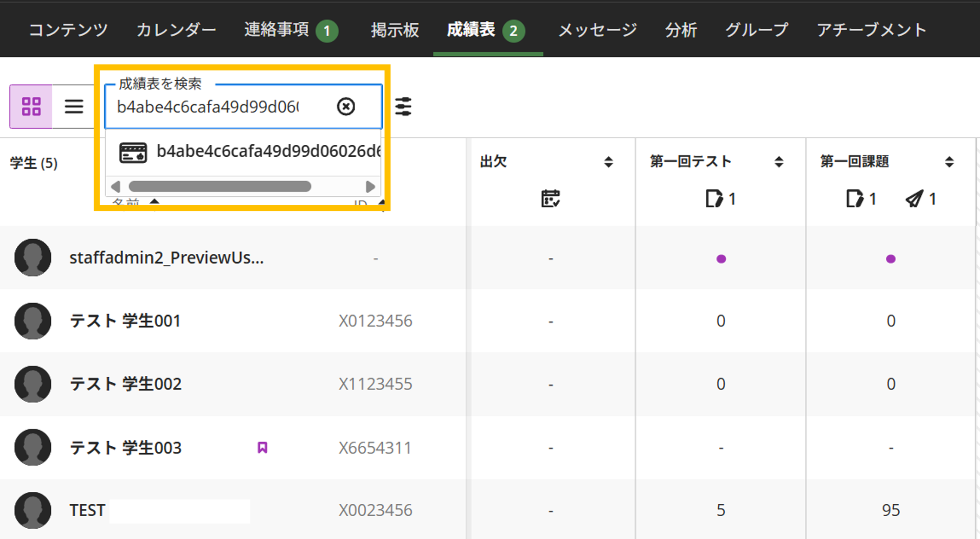This screenshot has height=539, width=980.
Task: Click the submission icon under 第一回テスト
Action: point(714,198)
